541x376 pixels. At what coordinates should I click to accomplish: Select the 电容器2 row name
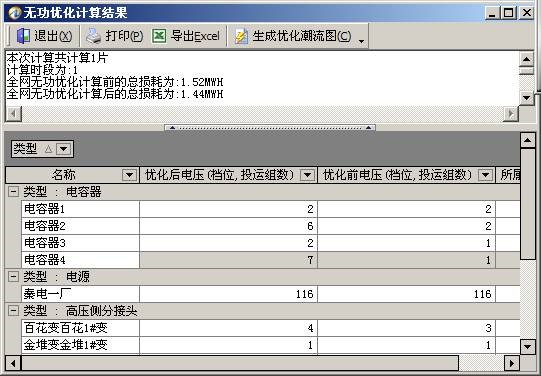(80, 226)
